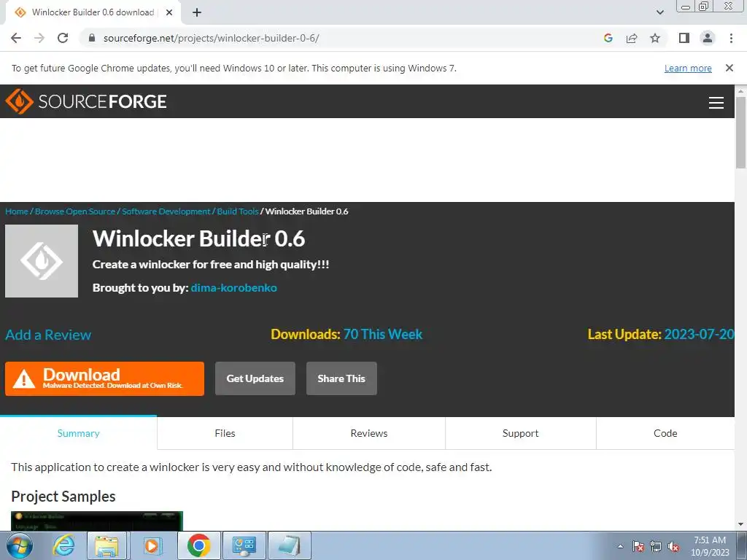
Task: Click the Chrome taskbar icon
Action: point(198,545)
